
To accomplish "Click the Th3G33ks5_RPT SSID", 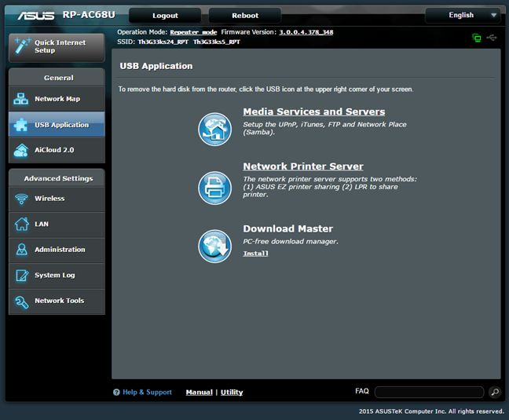I will (x=217, y=42).
